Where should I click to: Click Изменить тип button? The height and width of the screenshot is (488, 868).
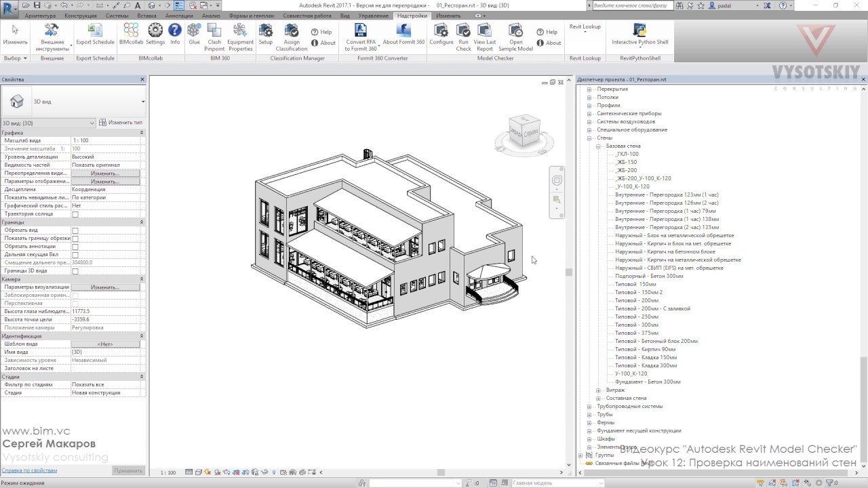pyautogui.click(x=121, y=123)
